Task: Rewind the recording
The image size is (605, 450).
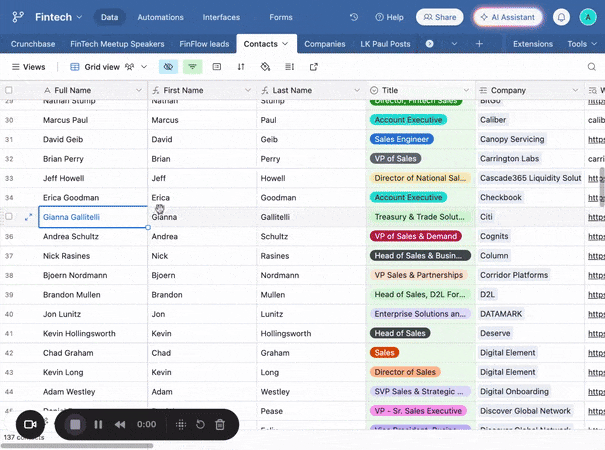Action: [120, 425]
